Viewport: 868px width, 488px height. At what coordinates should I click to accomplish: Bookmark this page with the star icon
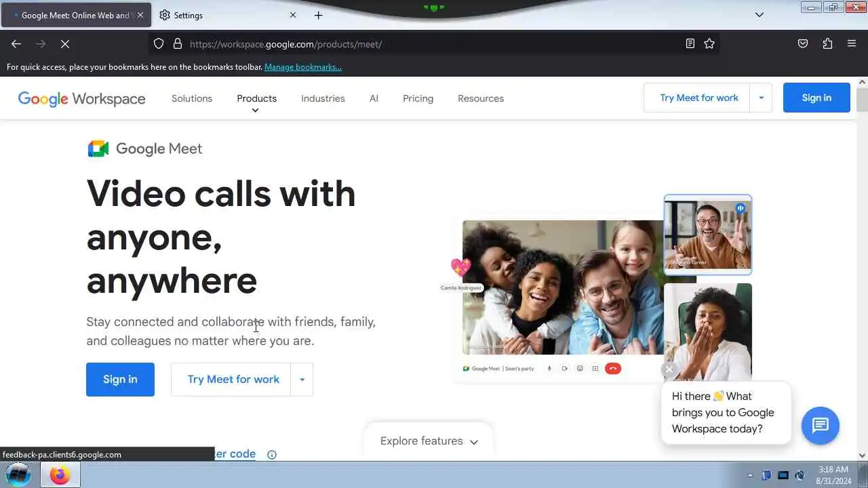pyautogui.click(x=709, y=43)
